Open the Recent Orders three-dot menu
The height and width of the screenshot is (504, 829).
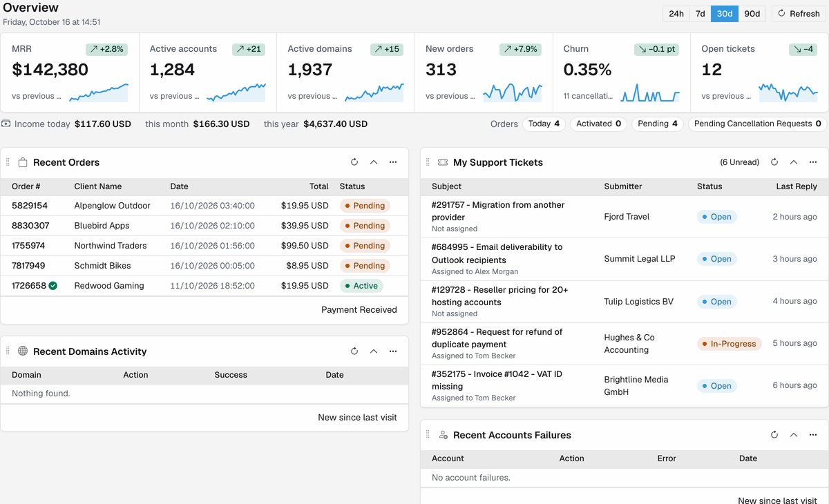393,162
